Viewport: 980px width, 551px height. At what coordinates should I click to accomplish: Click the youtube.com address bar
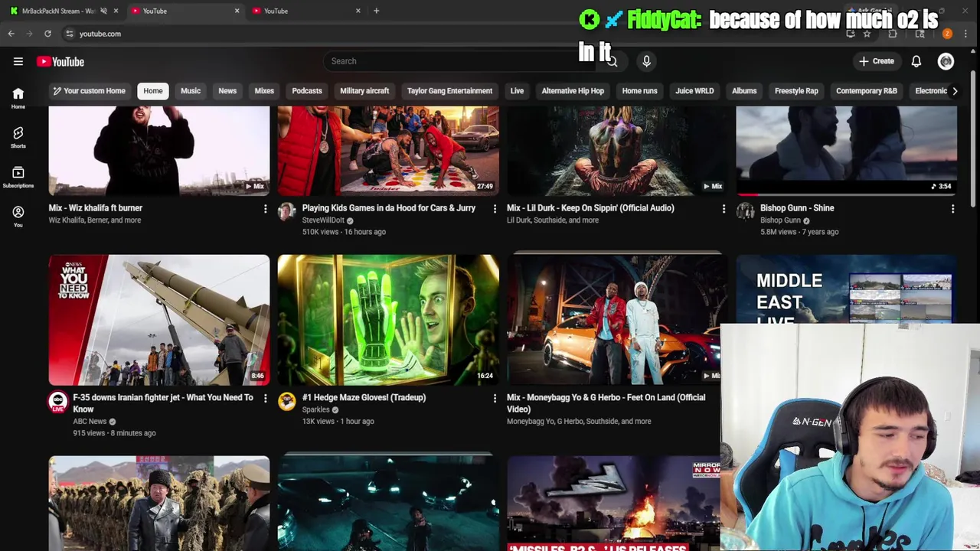point(452,34)
